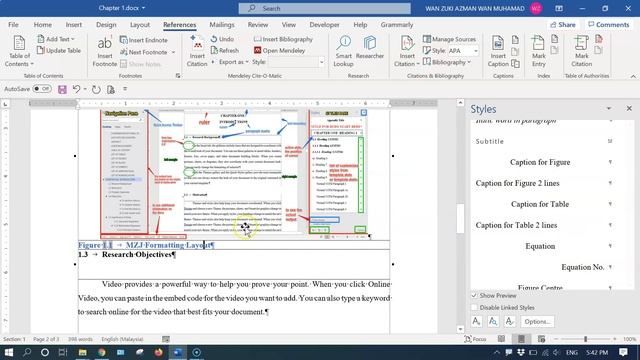Click Update Table button
This screenshot has width=640, height=360.
[59, 51]
